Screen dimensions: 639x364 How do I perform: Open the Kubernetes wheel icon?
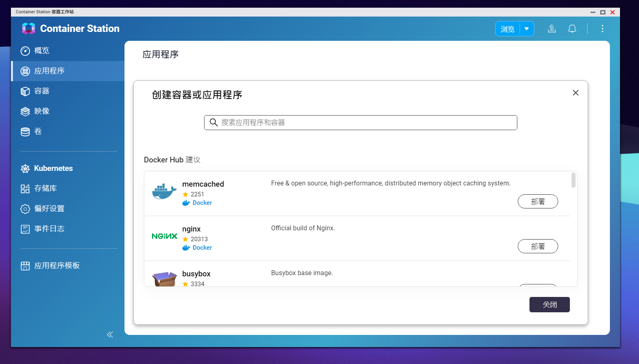point(25,168)
